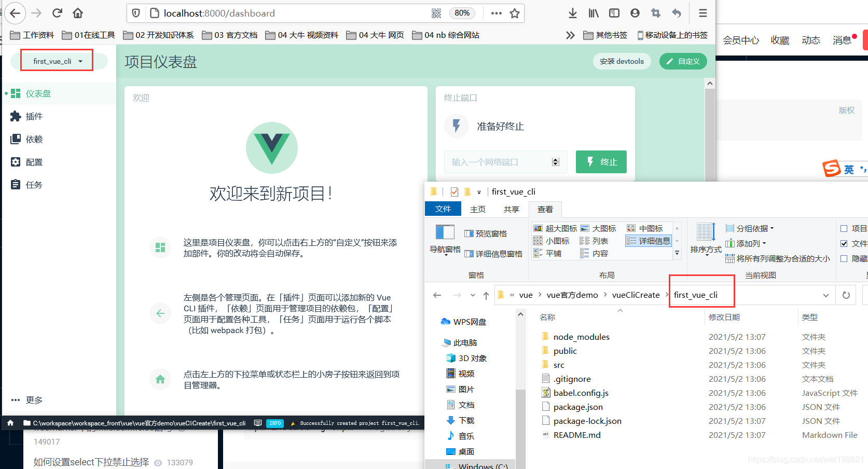Click the log console icon in status bar

point(258,423)
